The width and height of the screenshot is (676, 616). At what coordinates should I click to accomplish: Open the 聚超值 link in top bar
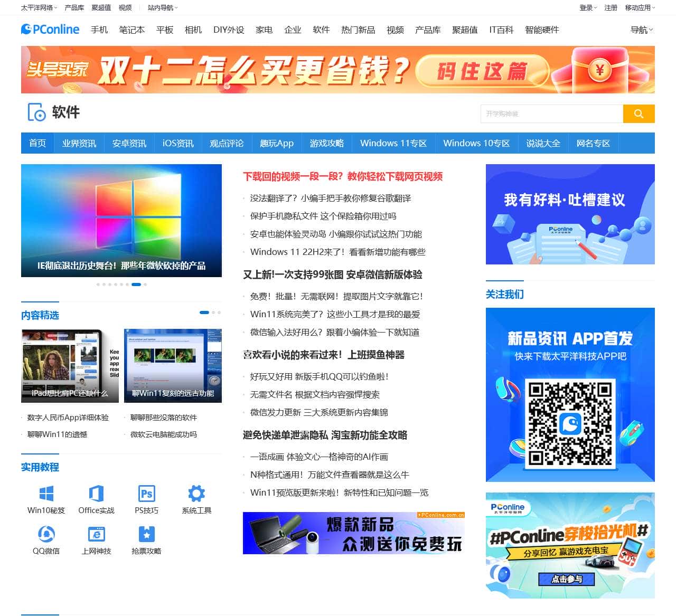99,8
